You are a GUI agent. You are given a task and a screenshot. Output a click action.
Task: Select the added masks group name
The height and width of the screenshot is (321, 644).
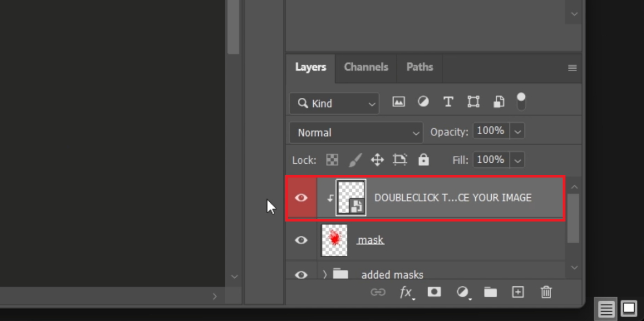tap(392, 275)
